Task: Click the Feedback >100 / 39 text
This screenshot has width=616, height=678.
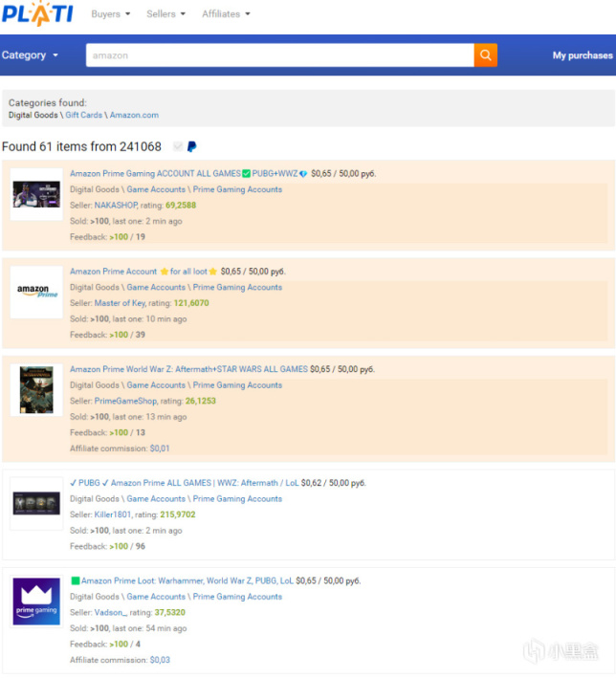Action: 107,335
